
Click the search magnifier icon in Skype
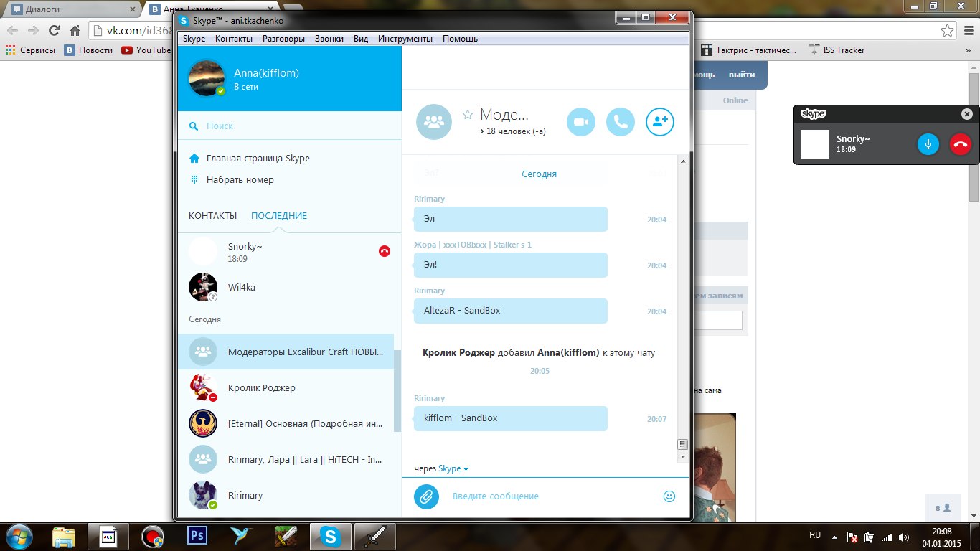194,126
